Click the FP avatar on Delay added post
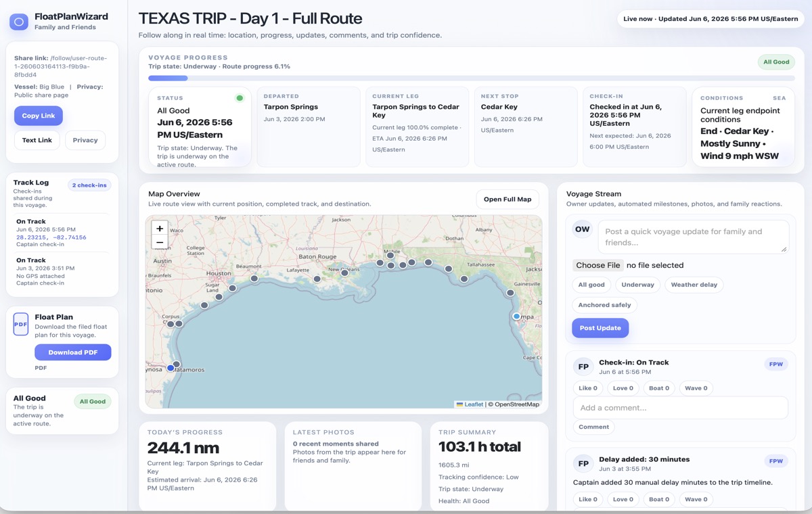 pos(583,463)
